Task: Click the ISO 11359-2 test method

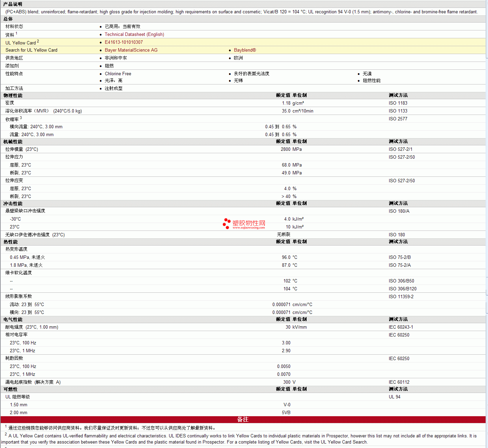Action: (x=401, y=297)
